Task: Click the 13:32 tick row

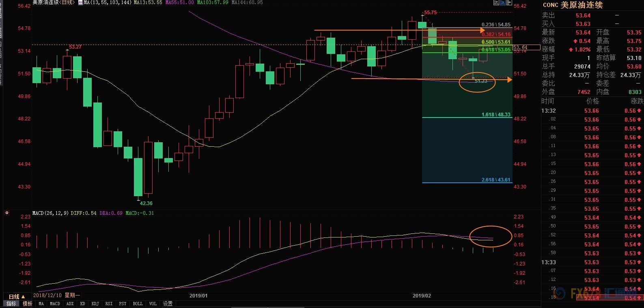Action: (x=592, y=111)
